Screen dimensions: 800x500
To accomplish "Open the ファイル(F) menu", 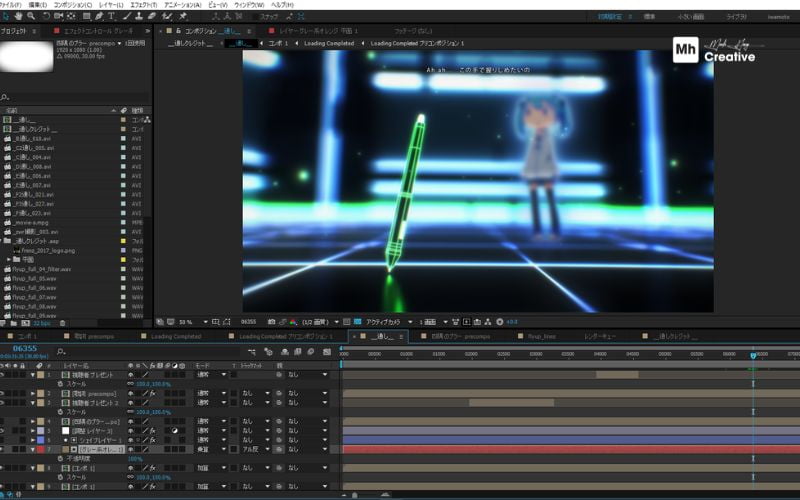I will coord(10,5).
